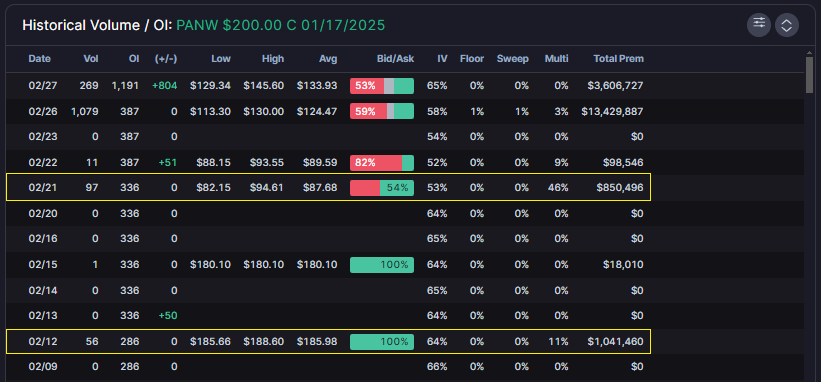This screenshot has height=382, width=821.
Task: Click total premium $18,010
Action: tap(623, 265)
